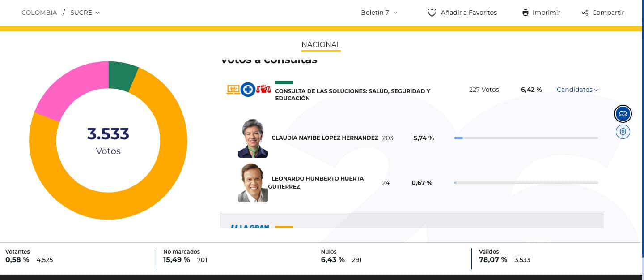
Task: Click the orange computer education logo icon
Action: pos(233,90)
